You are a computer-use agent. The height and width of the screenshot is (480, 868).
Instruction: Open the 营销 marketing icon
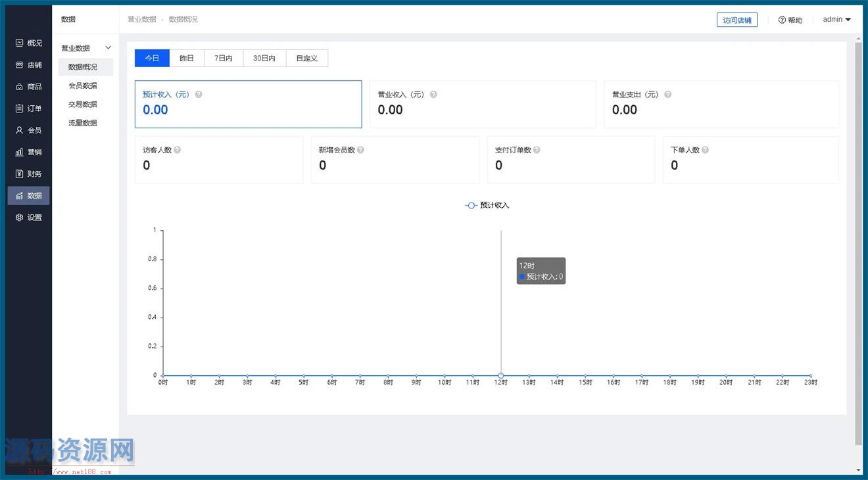coord(19,152)
